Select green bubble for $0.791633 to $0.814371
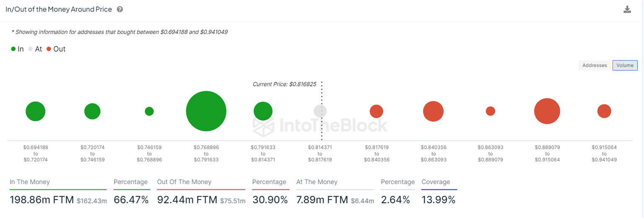The width and height of the screenshot is (644, 218). pyautogui.click(x=263, y=111)
